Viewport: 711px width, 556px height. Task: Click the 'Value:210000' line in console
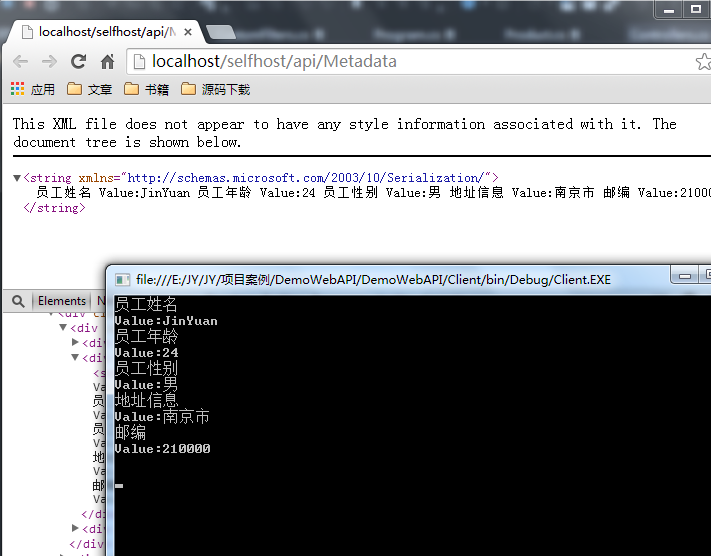tap(162, 449)
